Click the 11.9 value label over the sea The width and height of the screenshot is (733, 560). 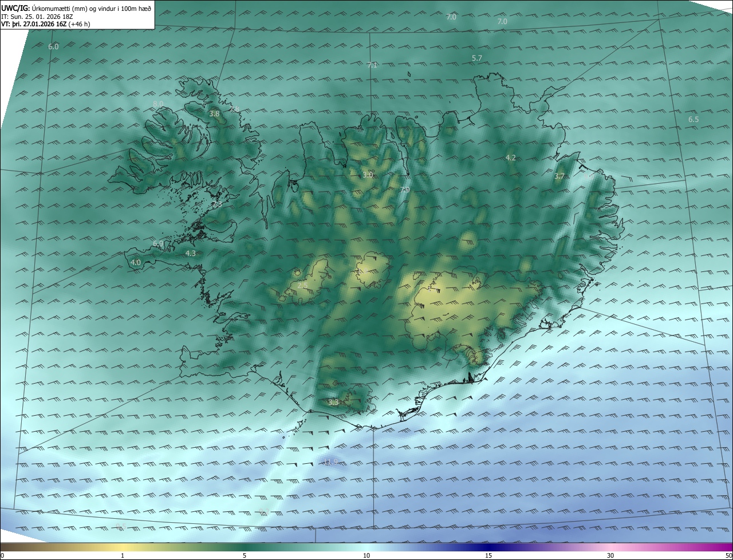point(330,462)
